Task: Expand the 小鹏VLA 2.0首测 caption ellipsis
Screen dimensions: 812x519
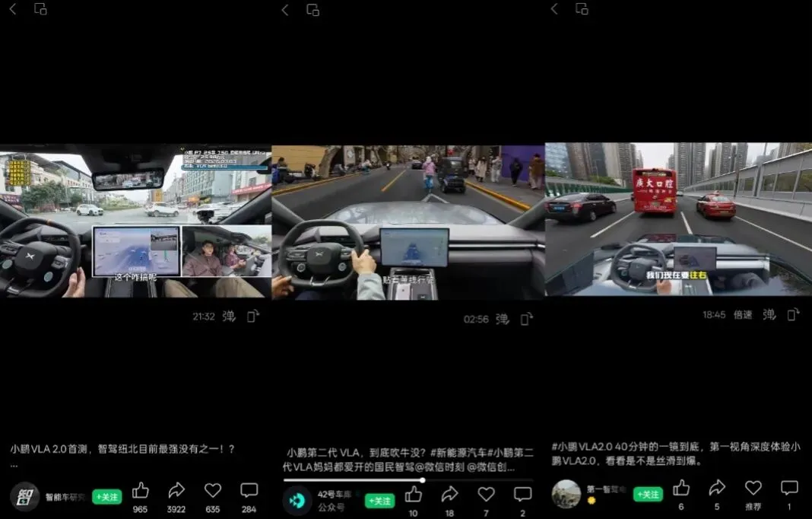Action: [x=14, y=466]
